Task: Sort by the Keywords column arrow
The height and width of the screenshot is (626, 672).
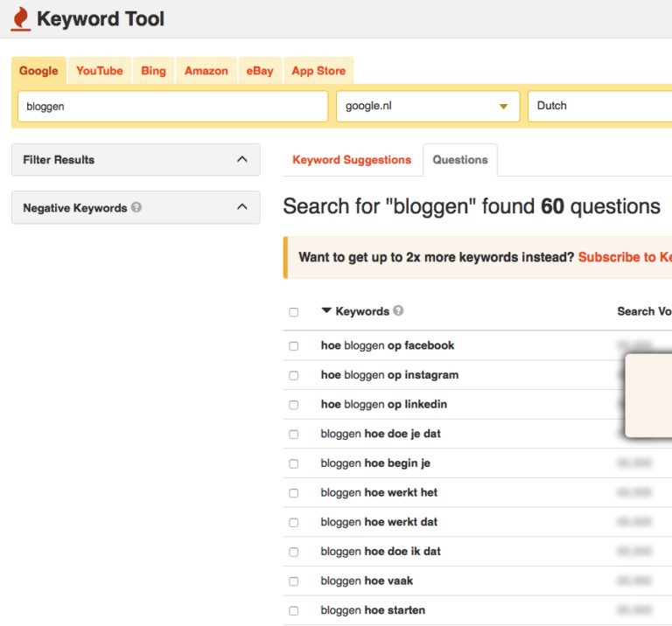Action: [326, 310]
